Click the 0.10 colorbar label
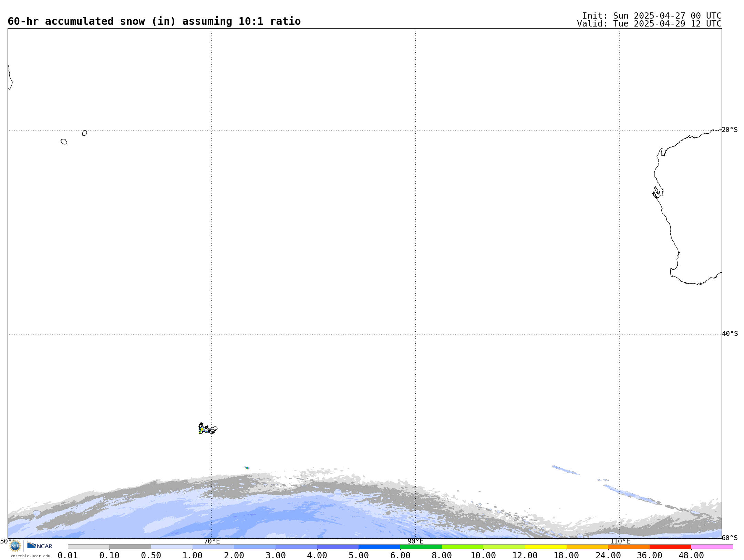Screen dimensions: 744x560 (109, 556)
